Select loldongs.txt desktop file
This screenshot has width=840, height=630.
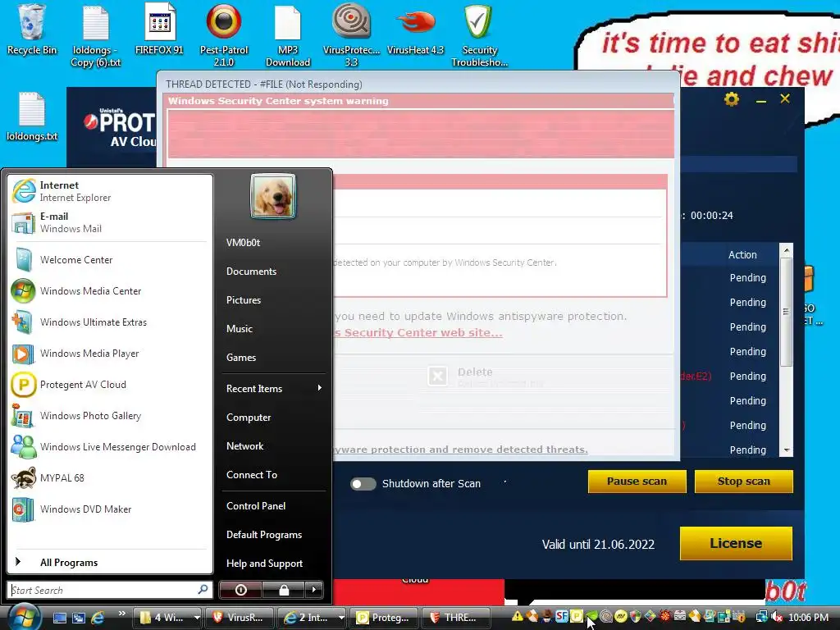point(32,116)
